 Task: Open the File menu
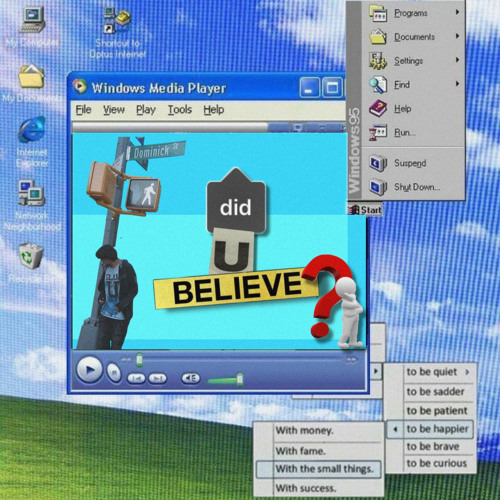[83, 110]
